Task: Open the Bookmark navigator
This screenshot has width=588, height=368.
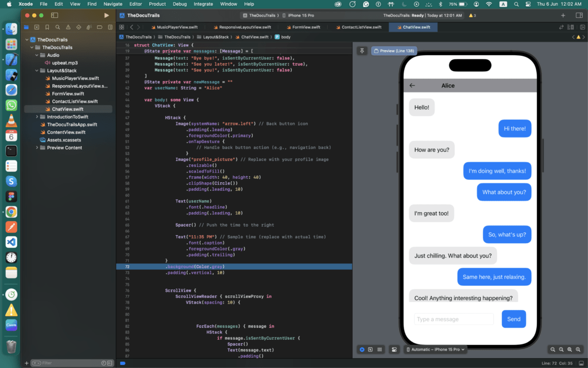Action: tap(47, 27)
